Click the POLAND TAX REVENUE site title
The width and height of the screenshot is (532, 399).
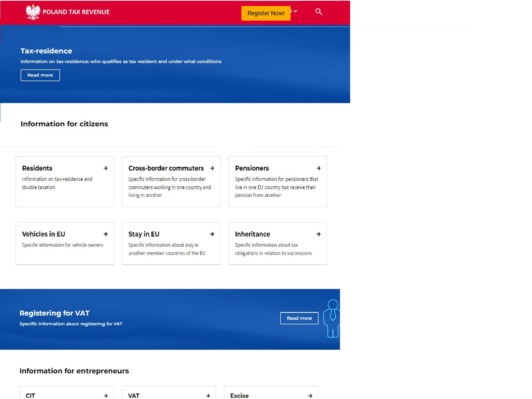(x=76, y=12)
